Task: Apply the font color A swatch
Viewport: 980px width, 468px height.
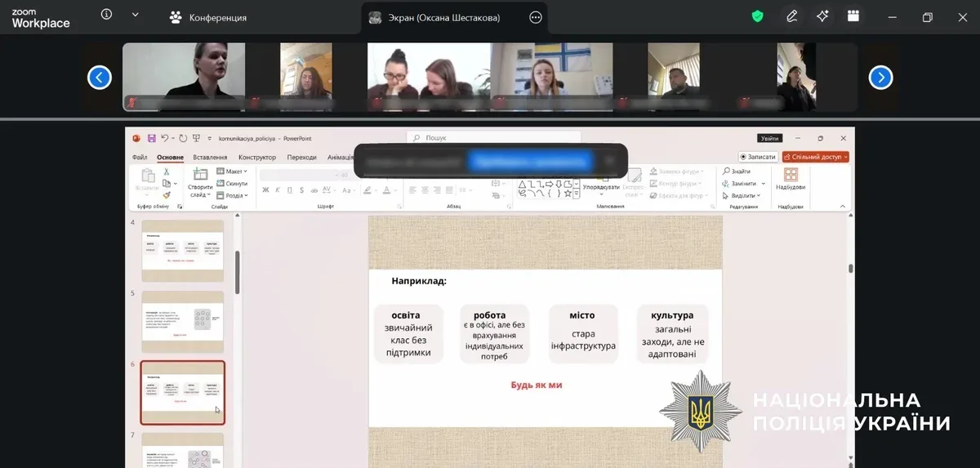Action: pos(386,190)
